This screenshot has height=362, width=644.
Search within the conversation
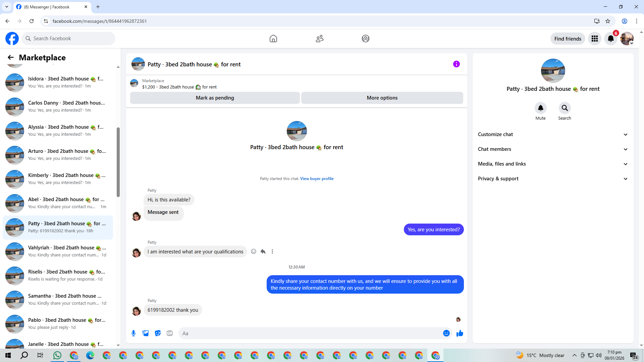point(565,108)
